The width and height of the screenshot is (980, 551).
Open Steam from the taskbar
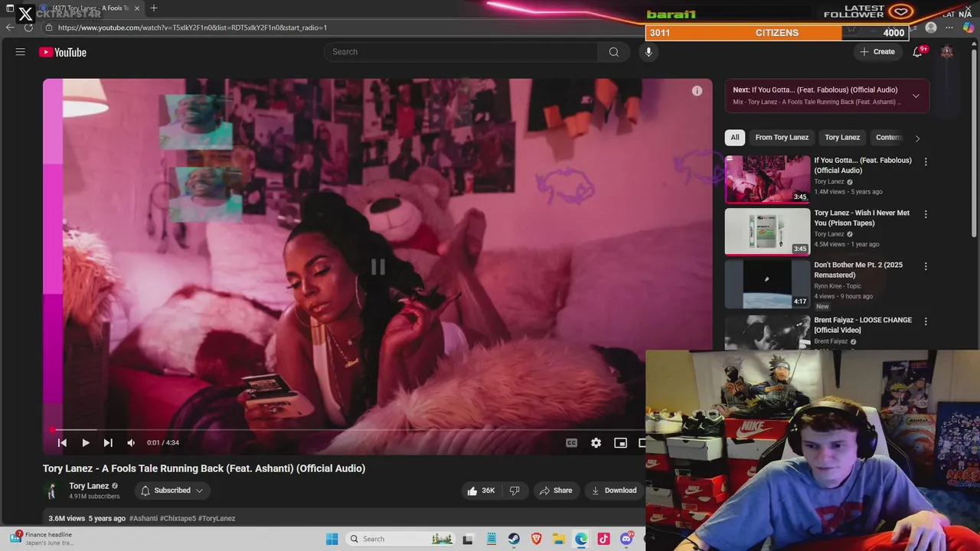click(514, 539)
